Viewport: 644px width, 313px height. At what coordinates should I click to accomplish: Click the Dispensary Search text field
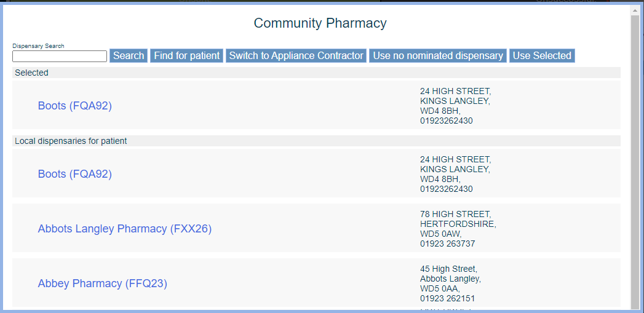(60, 57)
